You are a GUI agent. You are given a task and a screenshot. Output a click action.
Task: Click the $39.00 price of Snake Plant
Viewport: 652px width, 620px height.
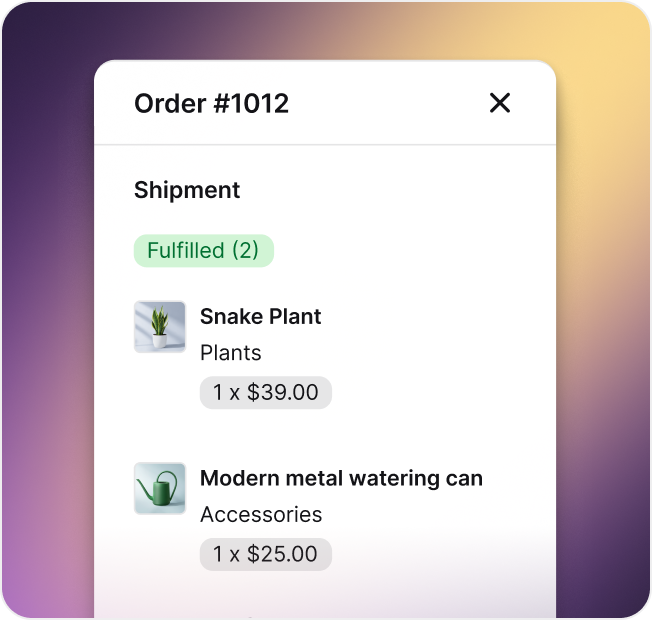click(283, 393)
